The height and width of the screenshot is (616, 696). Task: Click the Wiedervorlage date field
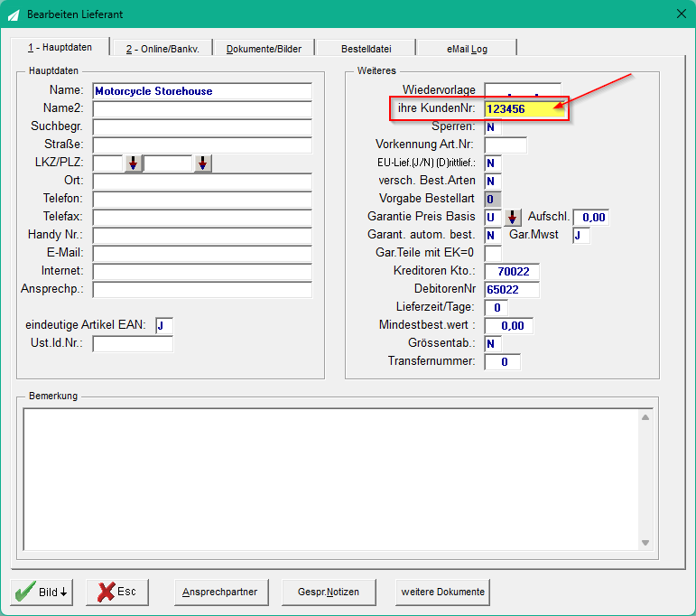[523, 90]
